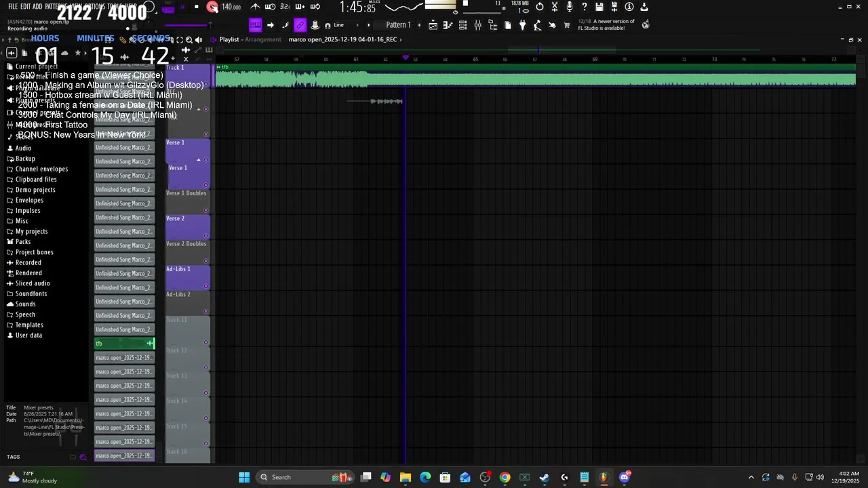Open the channel rack icon
This screenshot has width=868, height=488.
point(462,25)
